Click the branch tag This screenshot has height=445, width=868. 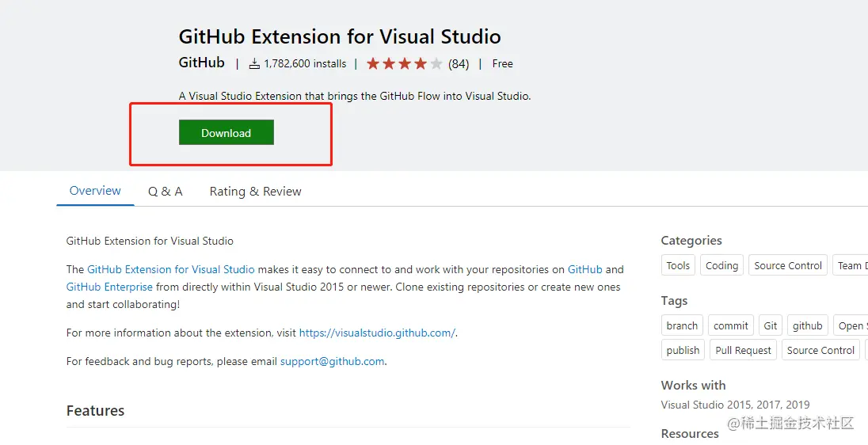682,325
